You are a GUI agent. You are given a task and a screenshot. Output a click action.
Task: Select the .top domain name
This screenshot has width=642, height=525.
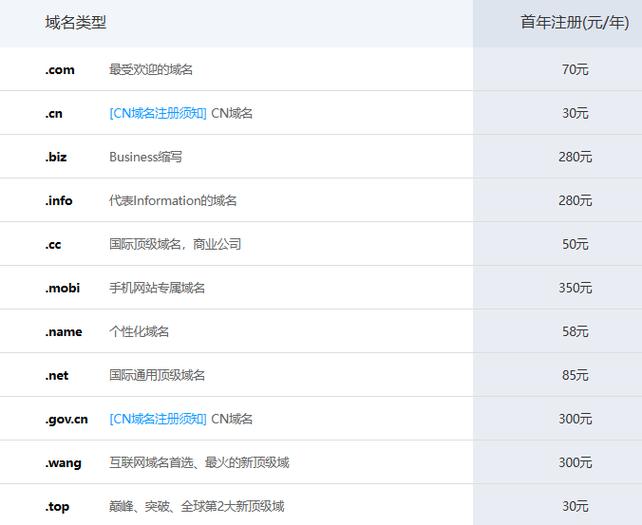coord(57,507)
